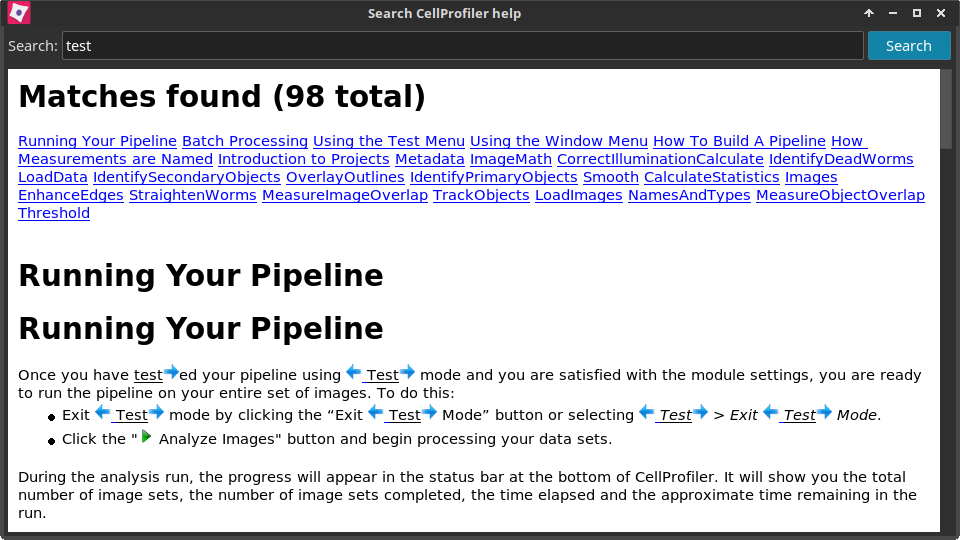Open the Using the Window Menu link
Screen dimensions: 960x540
coord(559,141)
